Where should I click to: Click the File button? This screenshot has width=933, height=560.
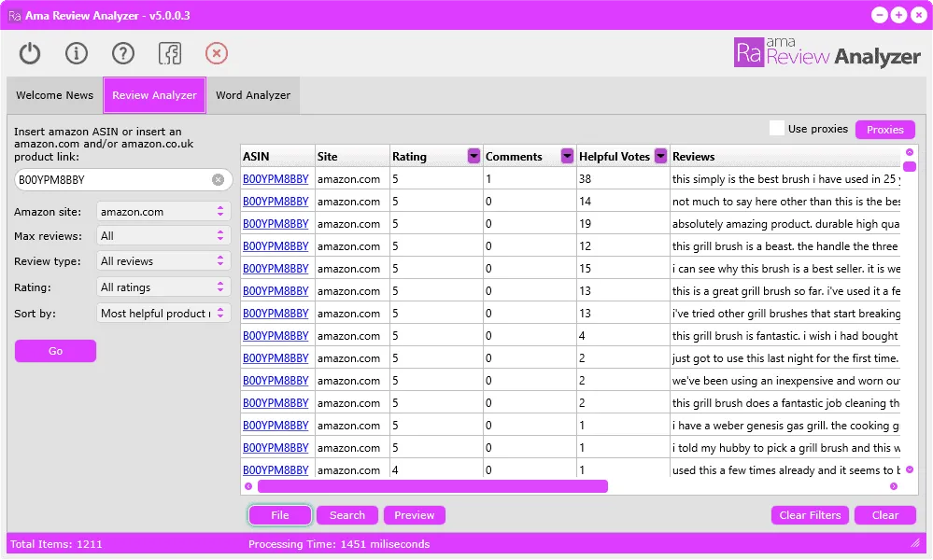click(279, 515)
